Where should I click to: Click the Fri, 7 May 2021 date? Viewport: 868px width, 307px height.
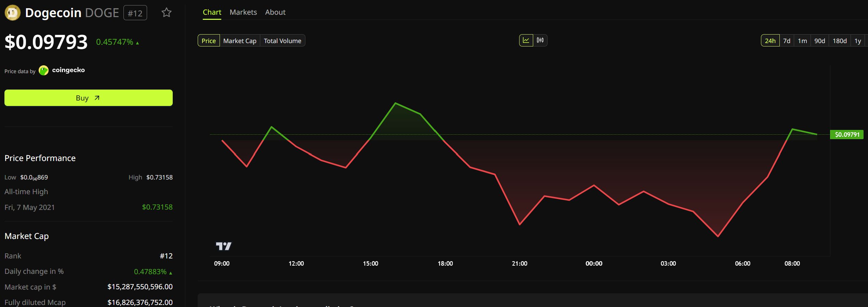[30, 207]
